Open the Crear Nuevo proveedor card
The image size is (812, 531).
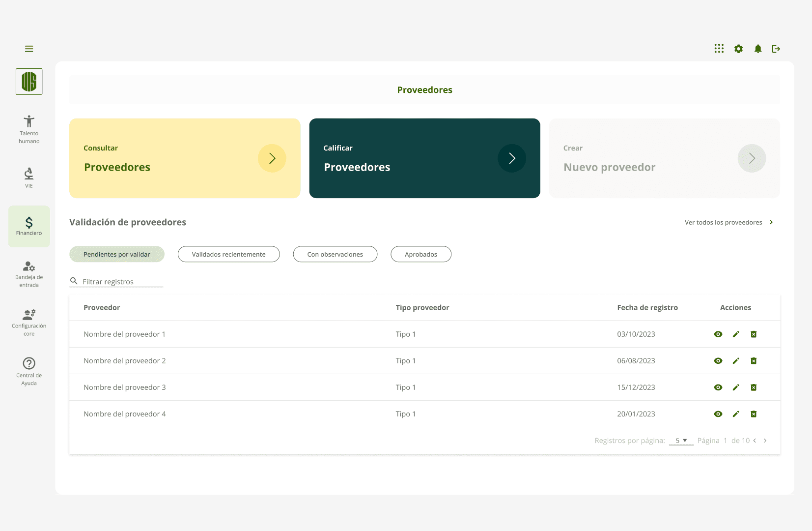665,158
